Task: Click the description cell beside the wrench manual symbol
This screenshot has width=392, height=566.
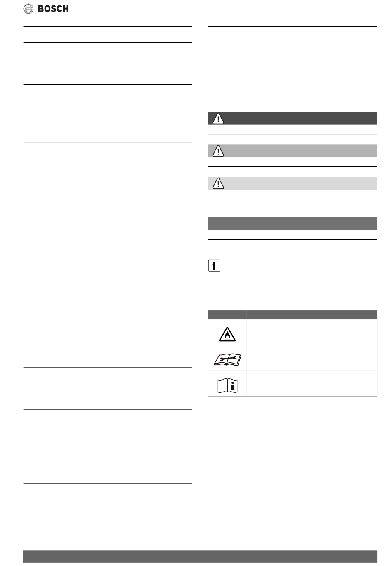Action: pos(312,358)
